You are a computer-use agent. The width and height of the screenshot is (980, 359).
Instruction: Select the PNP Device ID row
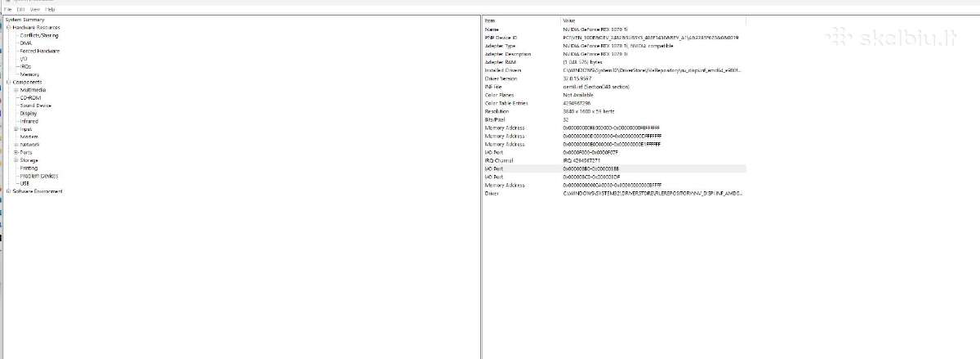[x=614, y=38]
